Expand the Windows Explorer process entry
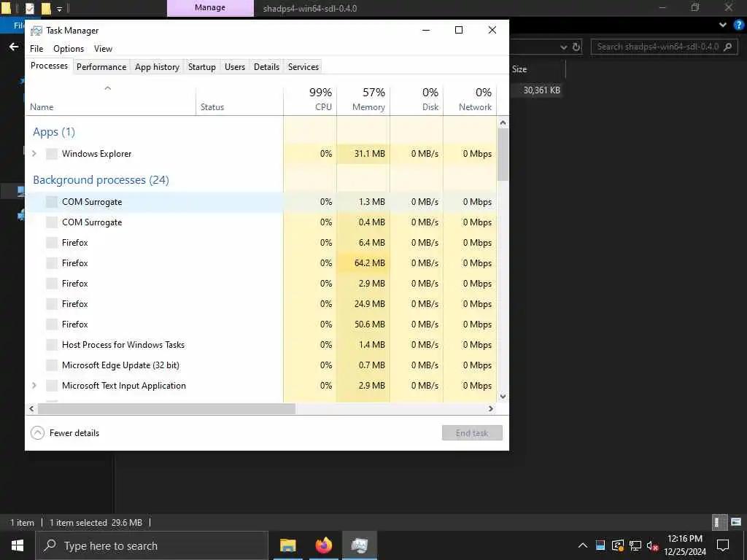This screenshot has width=747, height=560. [x=34, y=154]
